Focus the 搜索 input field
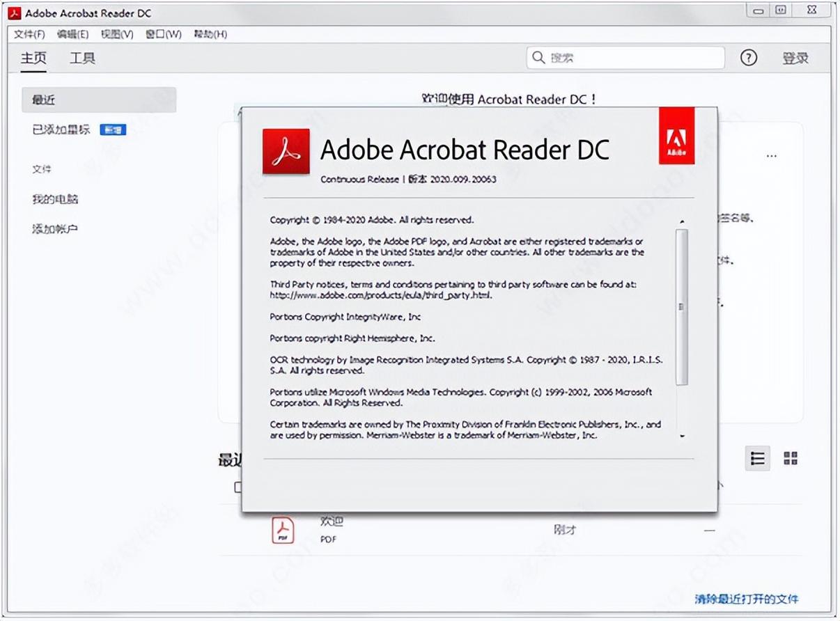Image resolution: width=840 pixels, height=621 pixels. pos(625,58)
